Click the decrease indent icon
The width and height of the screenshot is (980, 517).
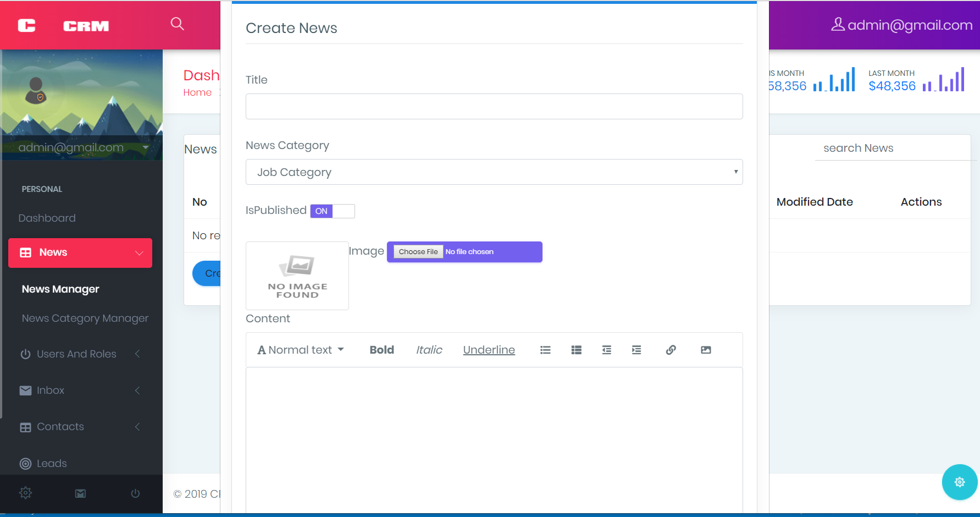tap(606, 350)
